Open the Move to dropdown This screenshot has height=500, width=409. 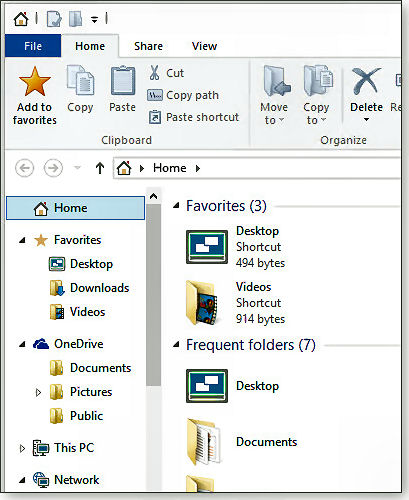[274, 113]
